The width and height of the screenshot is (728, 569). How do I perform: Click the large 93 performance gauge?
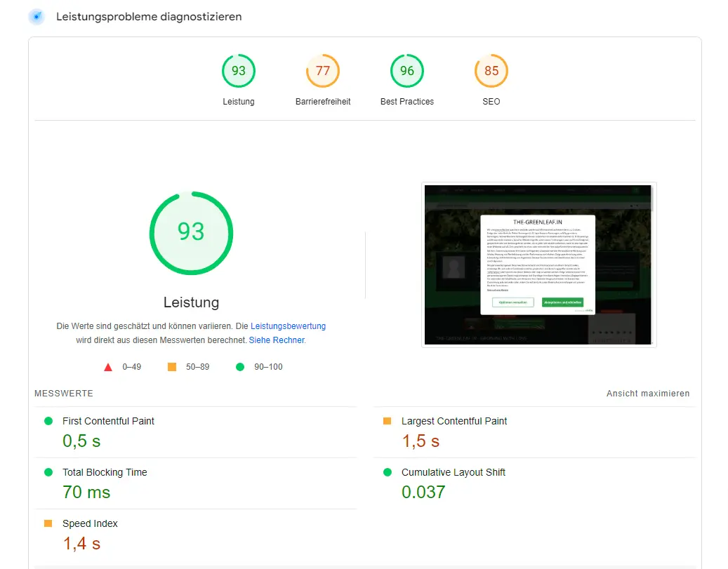click(x=191, y=232)
